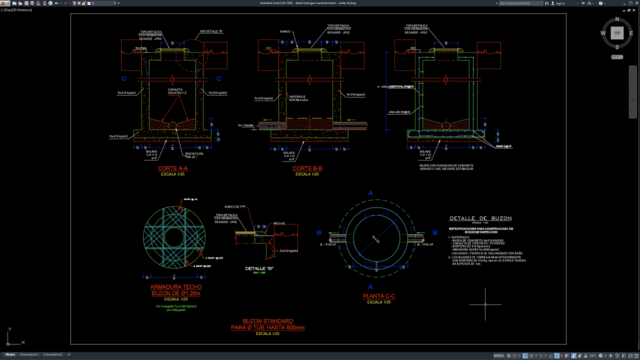Switch to the Model tab
This screenshot has height=360, width=640.
coord(10,355)
